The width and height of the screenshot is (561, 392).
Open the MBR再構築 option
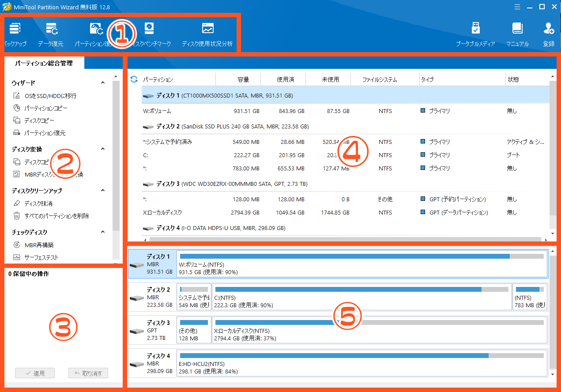(39, 245)
